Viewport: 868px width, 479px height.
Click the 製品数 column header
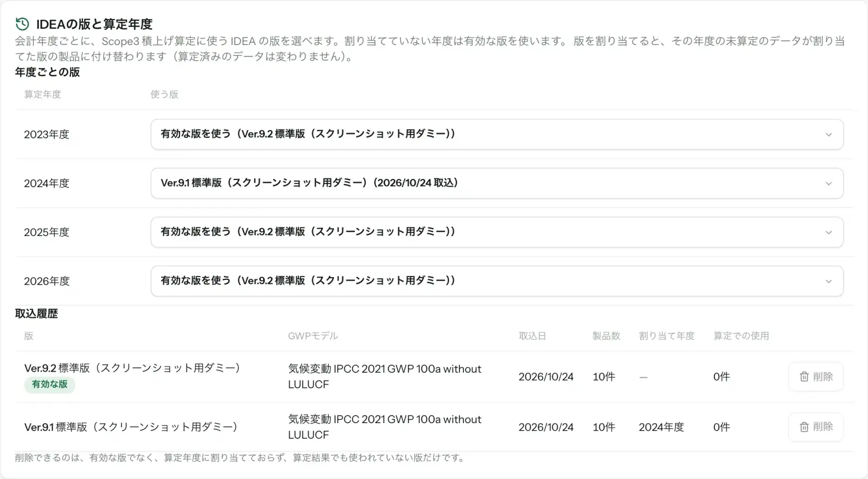(x=606, y=336)
